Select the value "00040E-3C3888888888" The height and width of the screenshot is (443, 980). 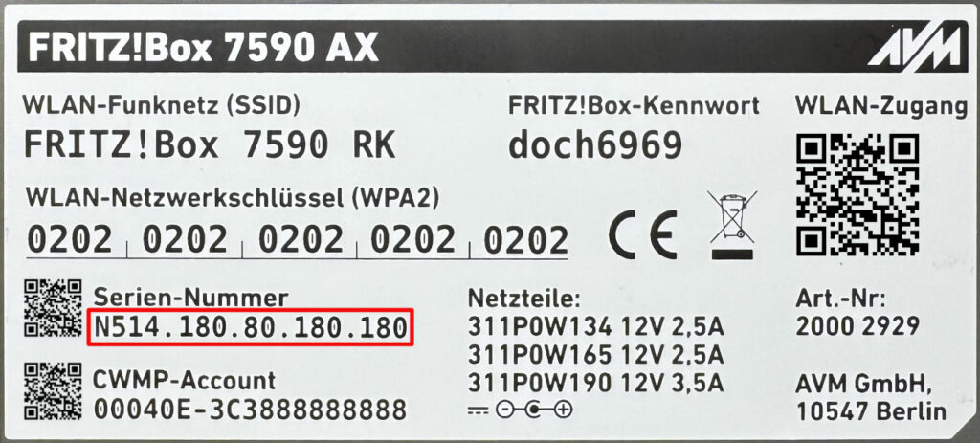pyautogui.click(x=251, y=410)
